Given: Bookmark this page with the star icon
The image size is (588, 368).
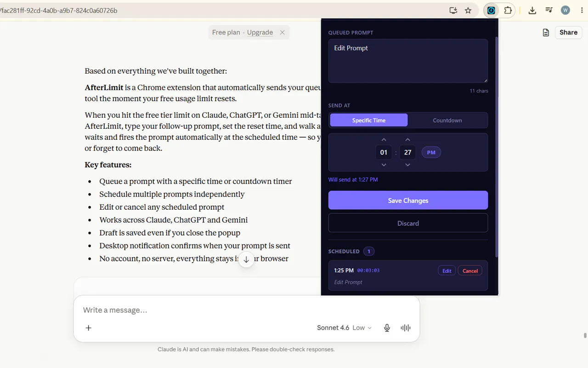Looking at the screenshot, I should pyautogui.click(x=468, y=10).
